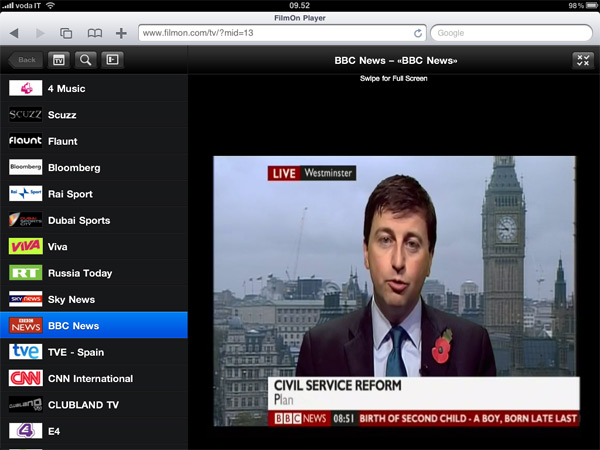This screenshot has height=450, width=600.
Task: Open the channel search magnifier
Action: (86, 60)
